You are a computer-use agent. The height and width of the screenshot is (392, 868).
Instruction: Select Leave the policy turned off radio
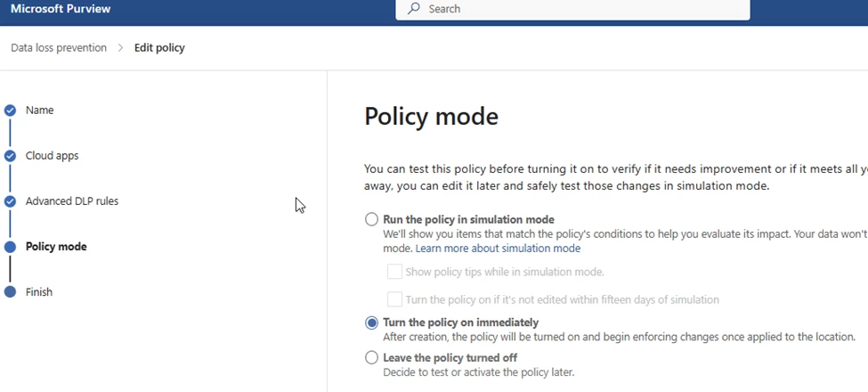(371, 357)
